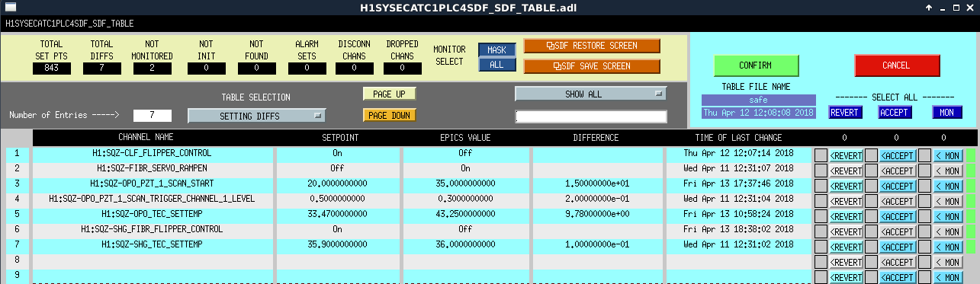Open the SETTING DIFFS table selection dropdown
This screenshot has height=284, width=980.
click(256, 116)
